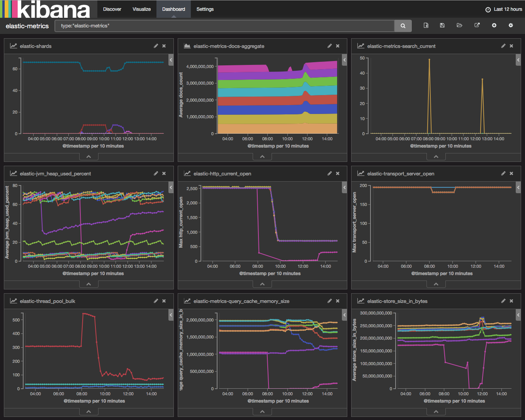This screenshot has width=525, height=420.
Task: Expand spy panel under elastic-metrics-docs-aggregate chart
Action: [x=262, y=156]
